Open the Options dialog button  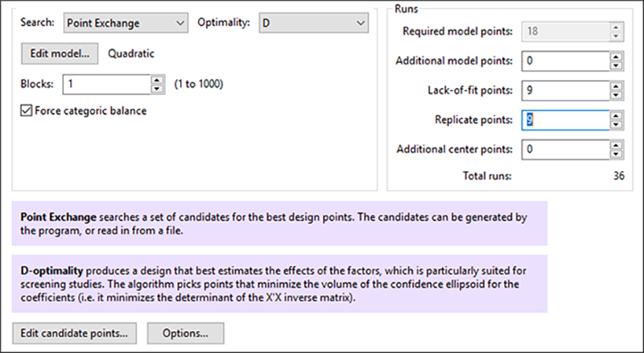(x=184, y=332)
